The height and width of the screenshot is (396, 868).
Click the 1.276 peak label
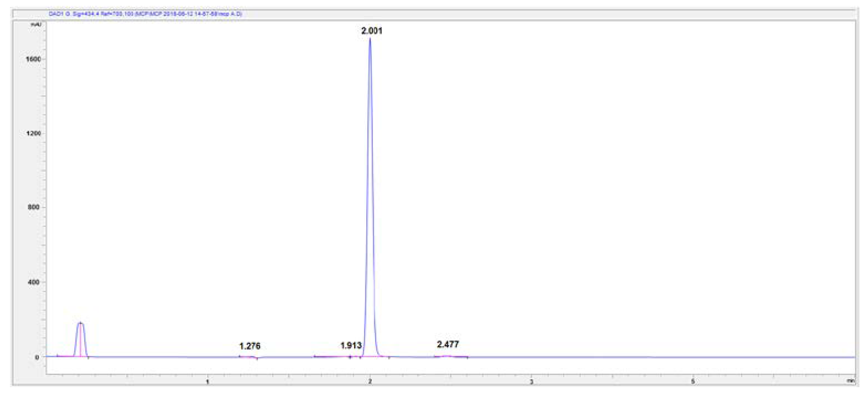250,346
